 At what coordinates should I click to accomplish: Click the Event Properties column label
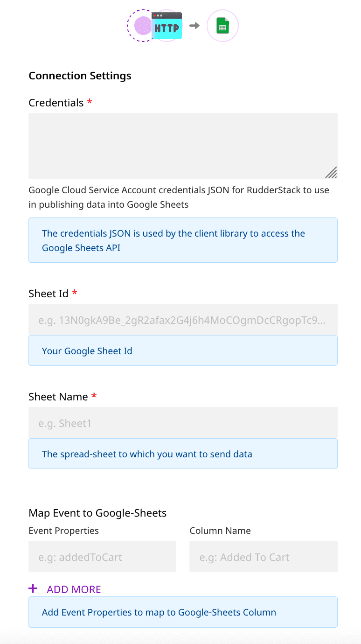63,531
